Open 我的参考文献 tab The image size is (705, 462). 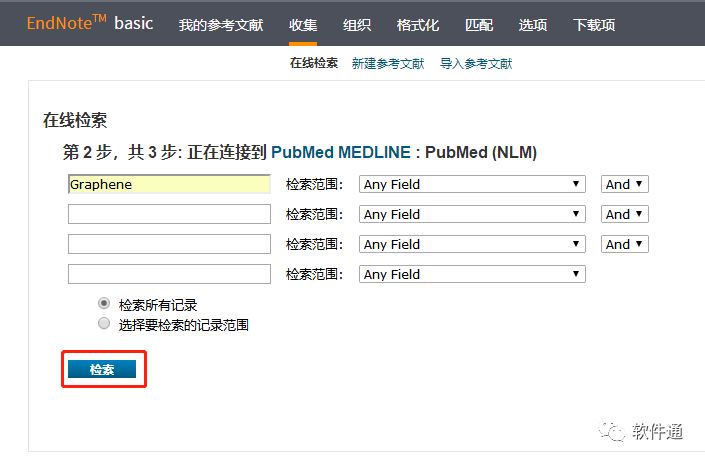(221, 25)
